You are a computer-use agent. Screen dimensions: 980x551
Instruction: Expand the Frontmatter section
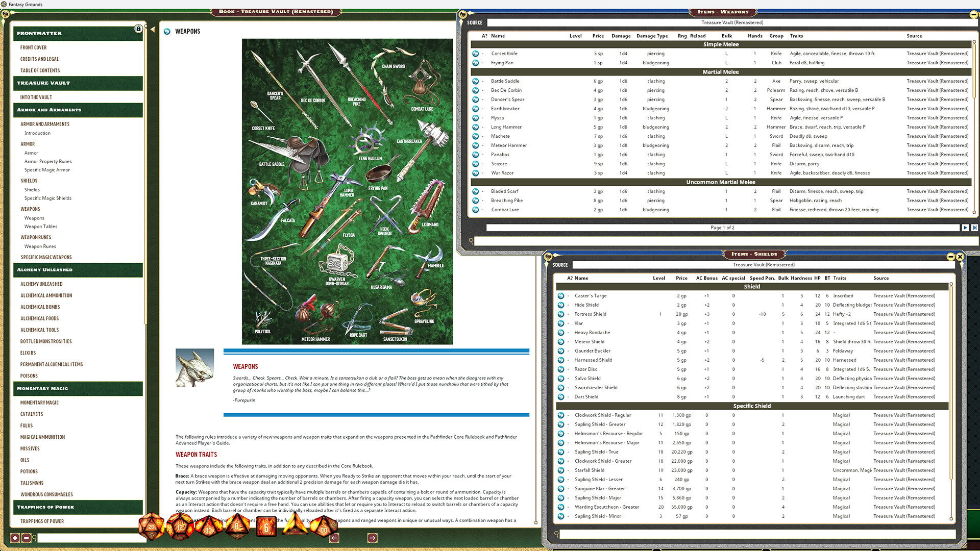point(78,33)
